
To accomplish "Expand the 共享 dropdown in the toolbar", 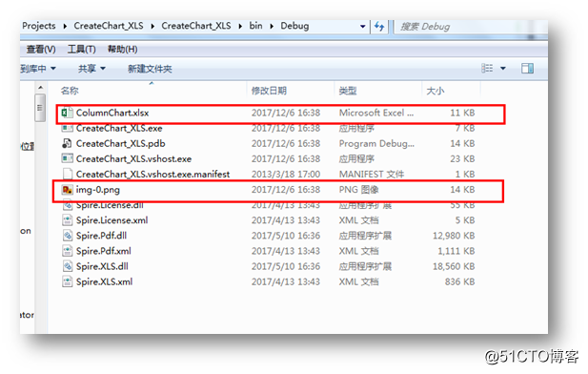I will pos(103,69).
